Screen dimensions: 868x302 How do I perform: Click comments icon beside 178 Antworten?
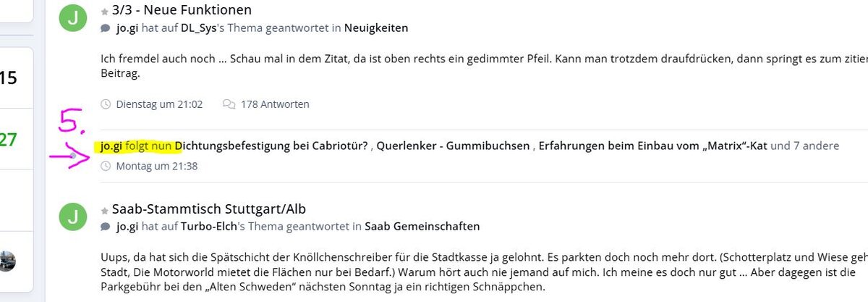(229, 104)
